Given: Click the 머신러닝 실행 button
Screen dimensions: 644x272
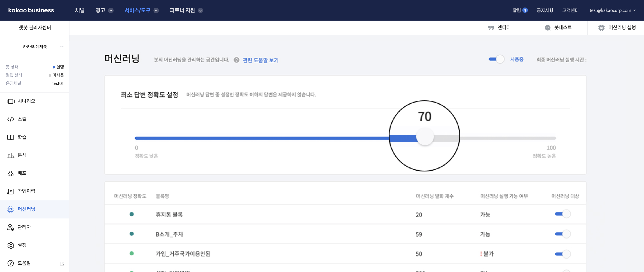Looking at the screenshot, I should (617, 28).
